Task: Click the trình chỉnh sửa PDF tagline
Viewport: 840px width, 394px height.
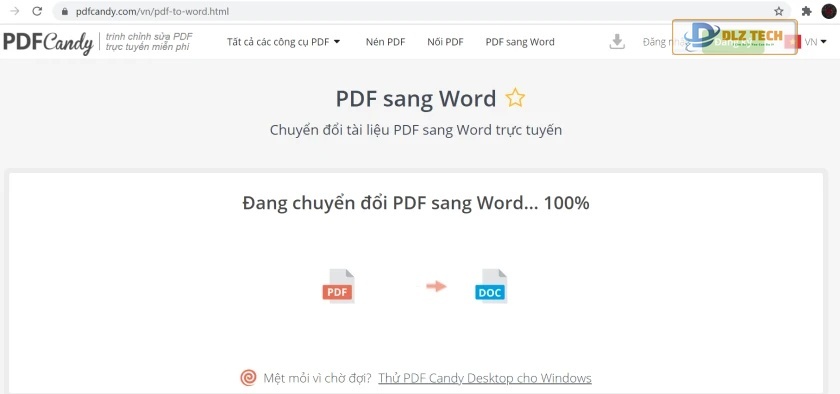Action: (148, 42)
